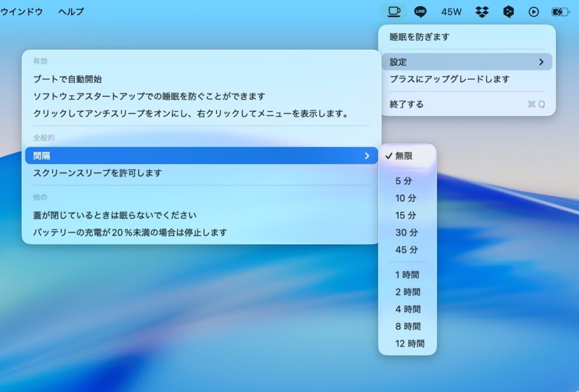This screenshot has height=392, width=579.
Task: Click the 45W power indicator
Action: pyautogui.click(x=452, y=11)
